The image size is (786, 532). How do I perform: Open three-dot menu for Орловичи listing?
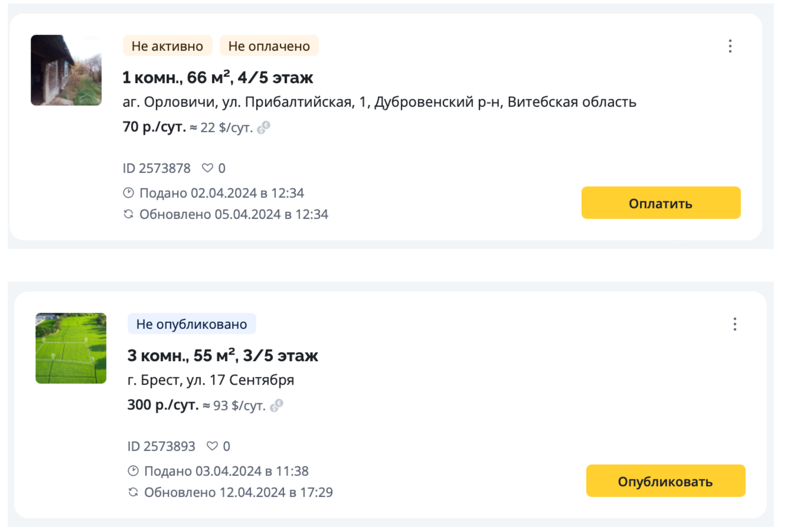click(x=730, y=46)
